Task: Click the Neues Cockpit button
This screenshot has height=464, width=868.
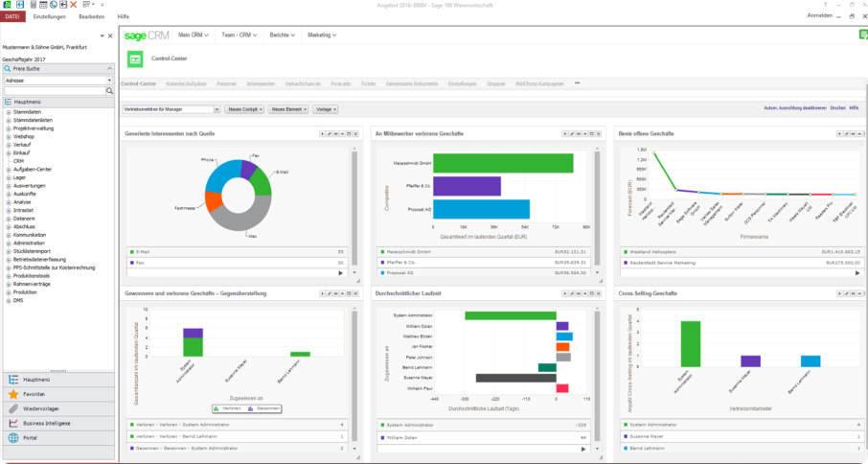Action: tap(244, 109)
